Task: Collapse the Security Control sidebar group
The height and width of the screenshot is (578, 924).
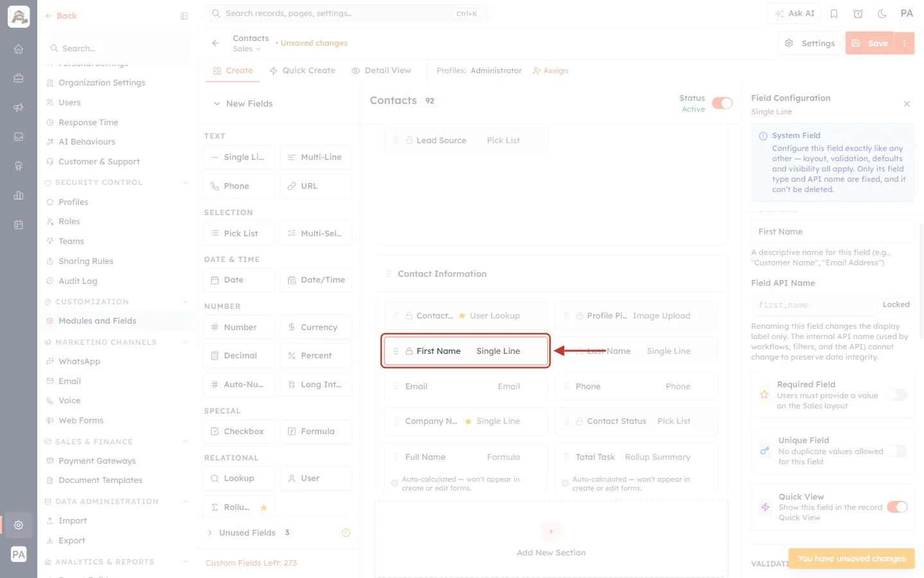Action: 185,183
